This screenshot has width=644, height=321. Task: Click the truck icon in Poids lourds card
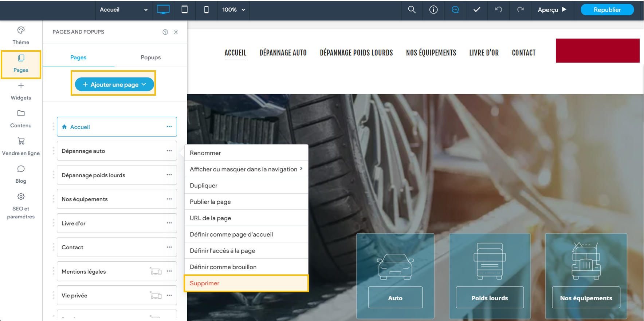[x=490, y=261]
